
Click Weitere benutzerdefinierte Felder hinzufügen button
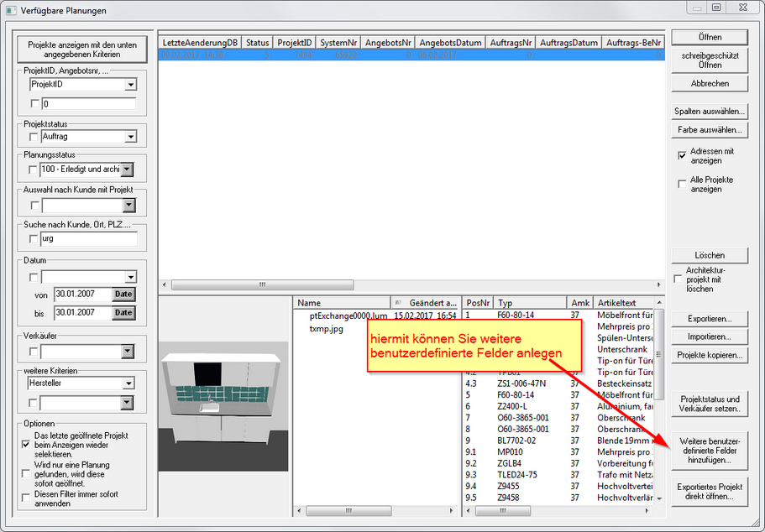point(710,451)
